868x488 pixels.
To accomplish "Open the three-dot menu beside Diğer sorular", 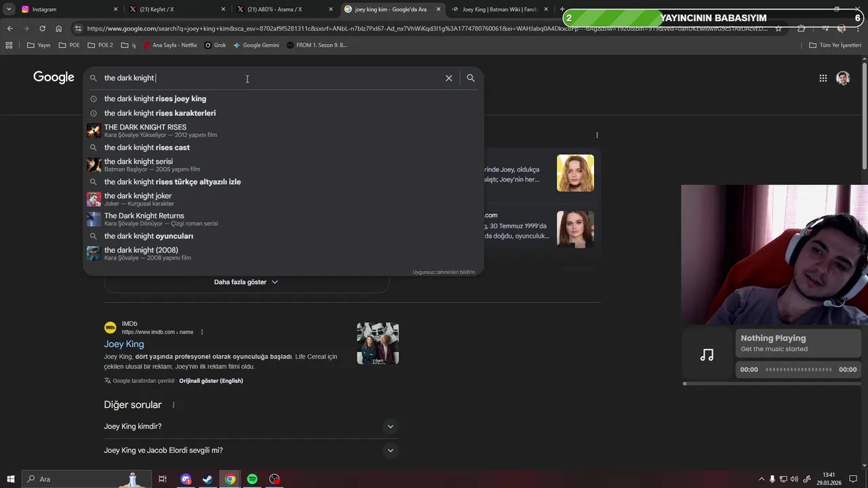I will [x=173, y=405].
